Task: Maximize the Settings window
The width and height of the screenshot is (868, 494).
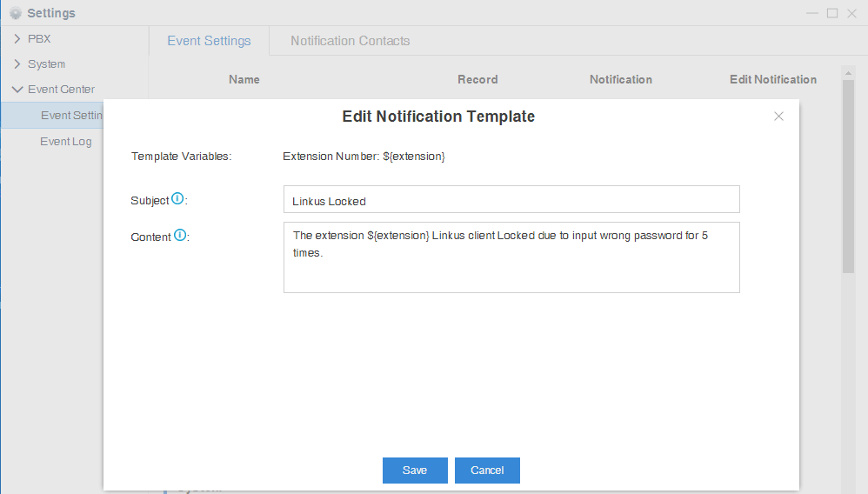Action: click(832, 13)
